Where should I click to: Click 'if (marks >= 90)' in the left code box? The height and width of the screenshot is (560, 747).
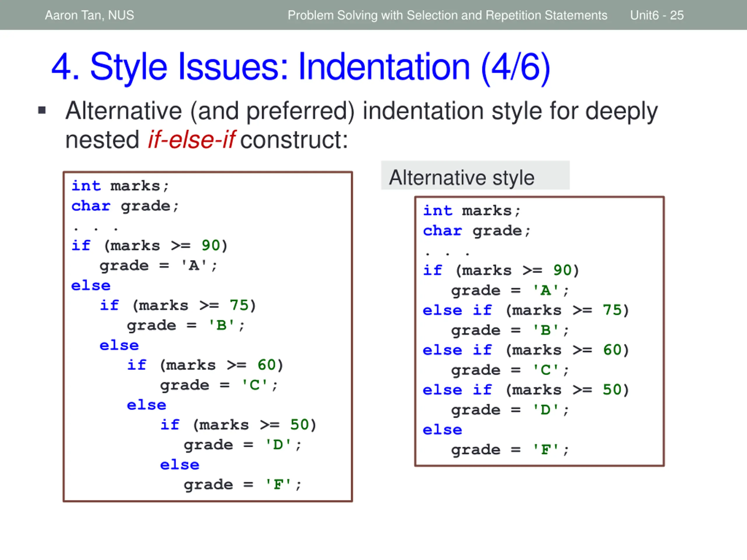click(x=150, y=246)
